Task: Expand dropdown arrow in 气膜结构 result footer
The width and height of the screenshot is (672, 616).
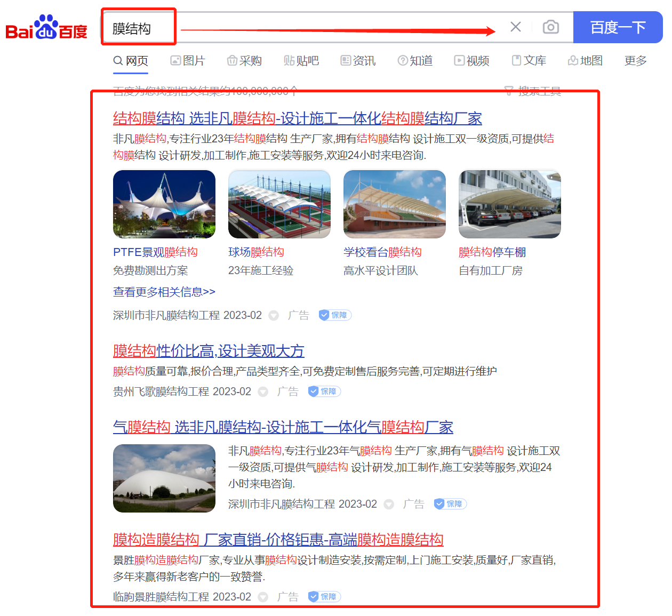Action: pyautogui.click(x=389, y=504)
